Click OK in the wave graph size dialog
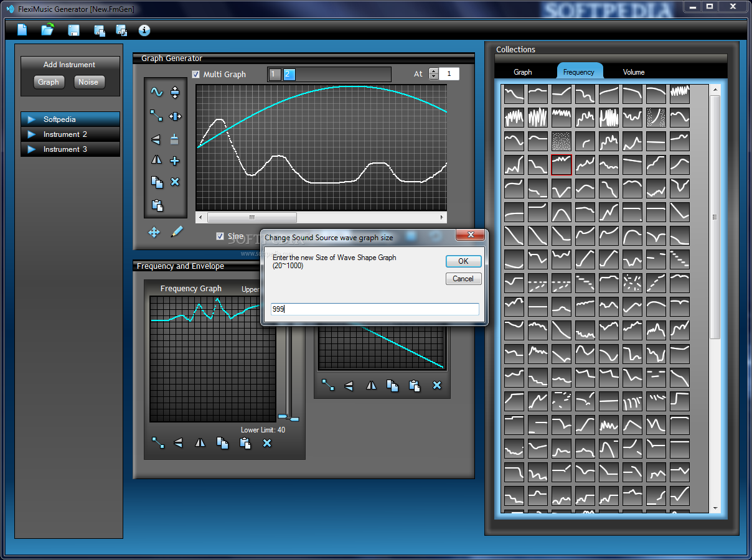The width and height of the screenshot is (752, 560). [x=464, y=261]
